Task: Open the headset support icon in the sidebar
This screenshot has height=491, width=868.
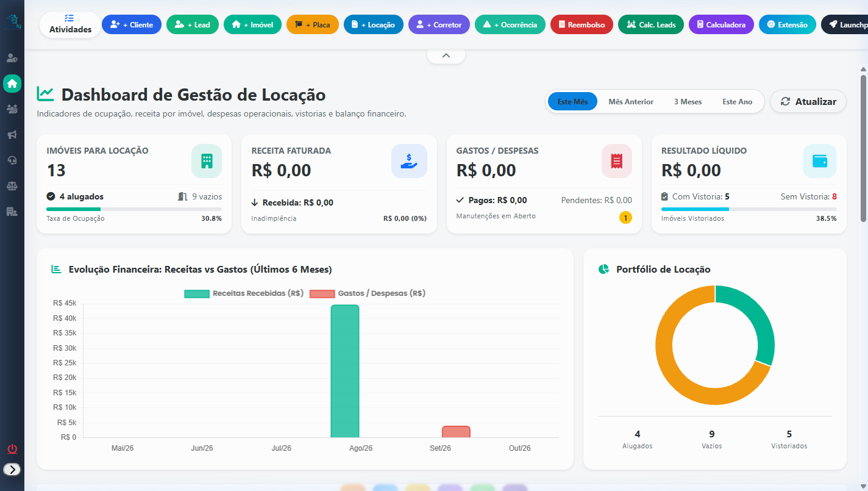Action: 12,160
